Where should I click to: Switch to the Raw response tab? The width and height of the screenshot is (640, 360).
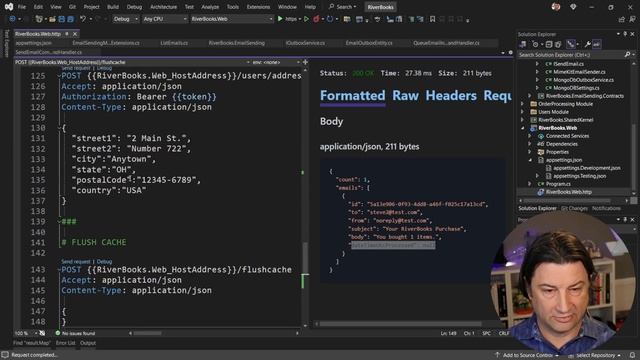coord(405,96)
